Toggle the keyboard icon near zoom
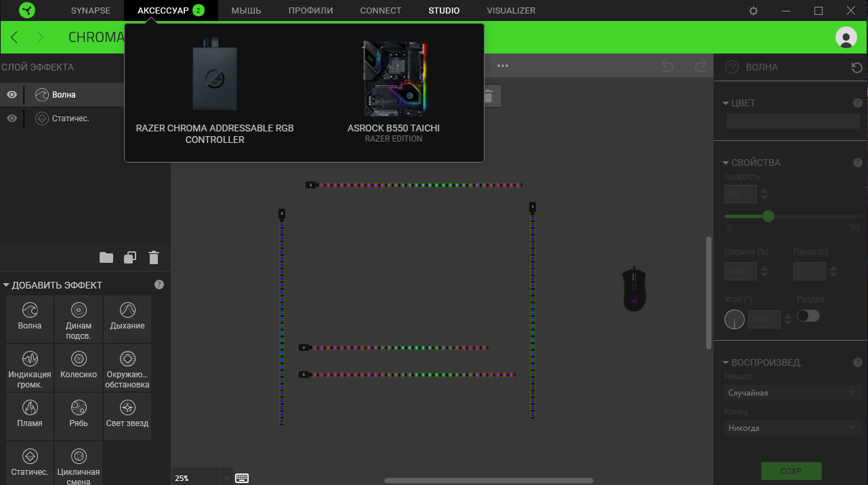 click(242, 478)
